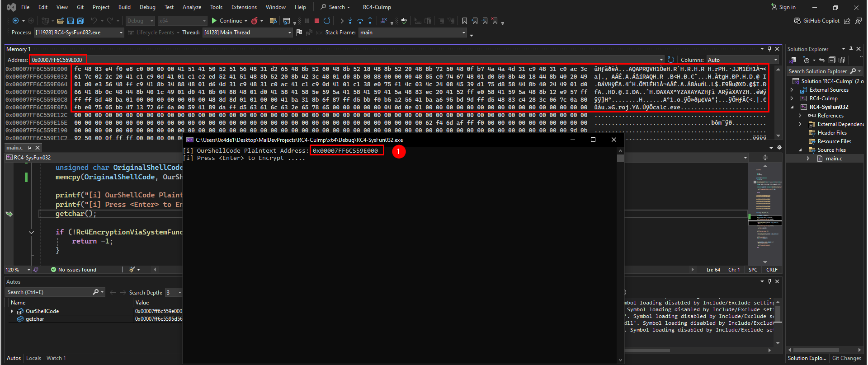Open a file with the folder icon
The image size is (868, 365).
click(x=60, y=21)
